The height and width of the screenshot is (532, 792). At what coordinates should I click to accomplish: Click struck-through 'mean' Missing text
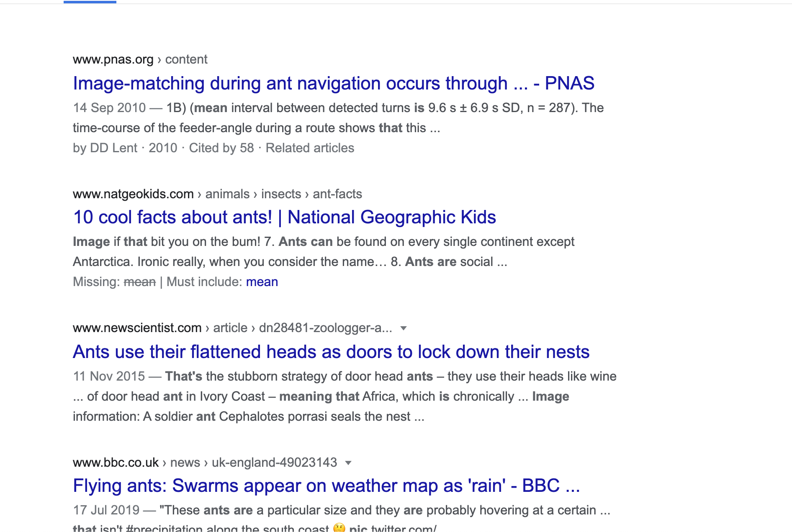coord(140,282)
